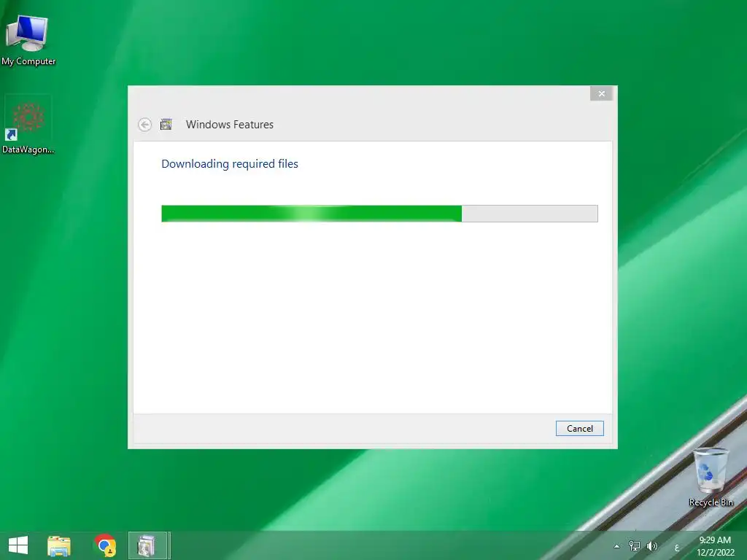Go back with the arrow in Windows Features
Image resolution: width=747 pixels, height=560 pixels.
[145, 125]
